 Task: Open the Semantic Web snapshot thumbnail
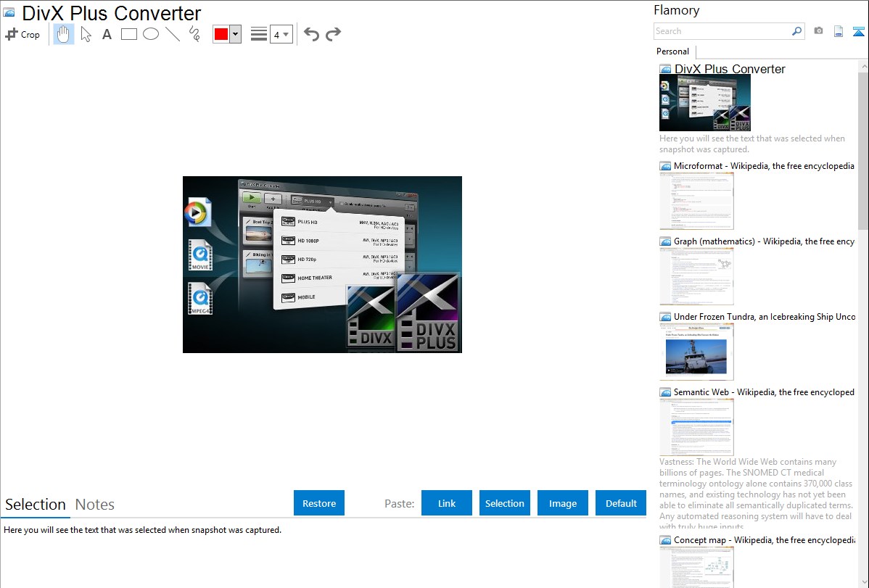[696, 427]
